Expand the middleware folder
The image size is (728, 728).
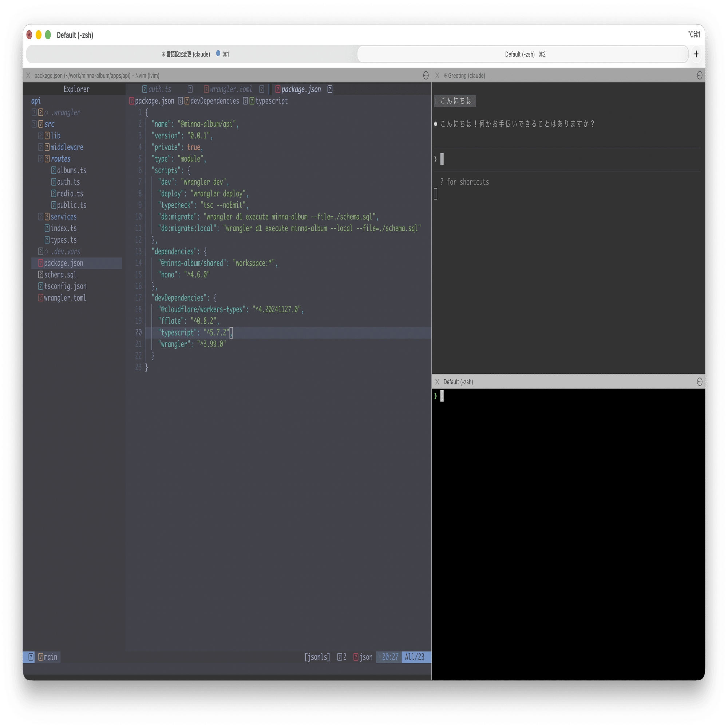click(x=66, y=147)
